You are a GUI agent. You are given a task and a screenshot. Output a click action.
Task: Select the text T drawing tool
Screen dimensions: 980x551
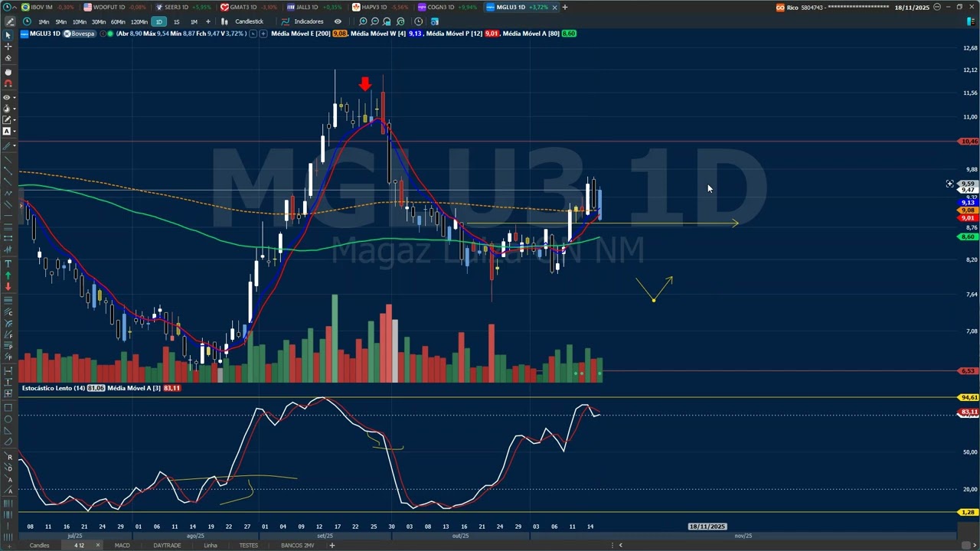8,263
